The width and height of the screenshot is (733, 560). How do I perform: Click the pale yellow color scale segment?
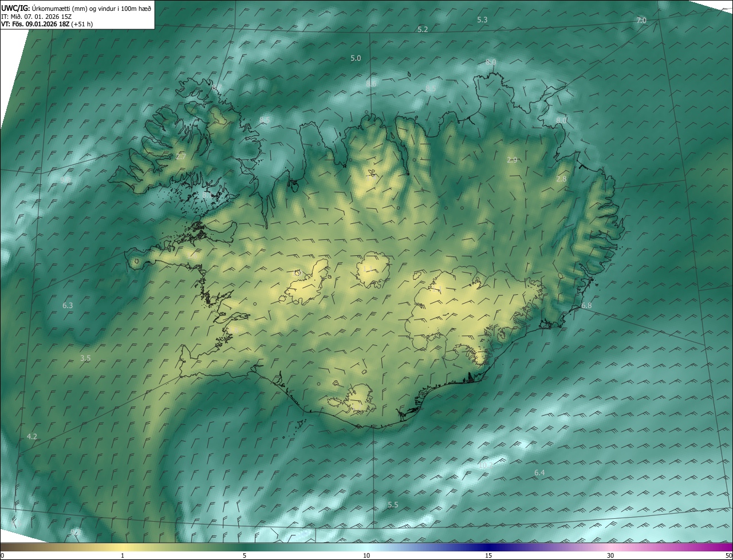[x=123, y=547]
